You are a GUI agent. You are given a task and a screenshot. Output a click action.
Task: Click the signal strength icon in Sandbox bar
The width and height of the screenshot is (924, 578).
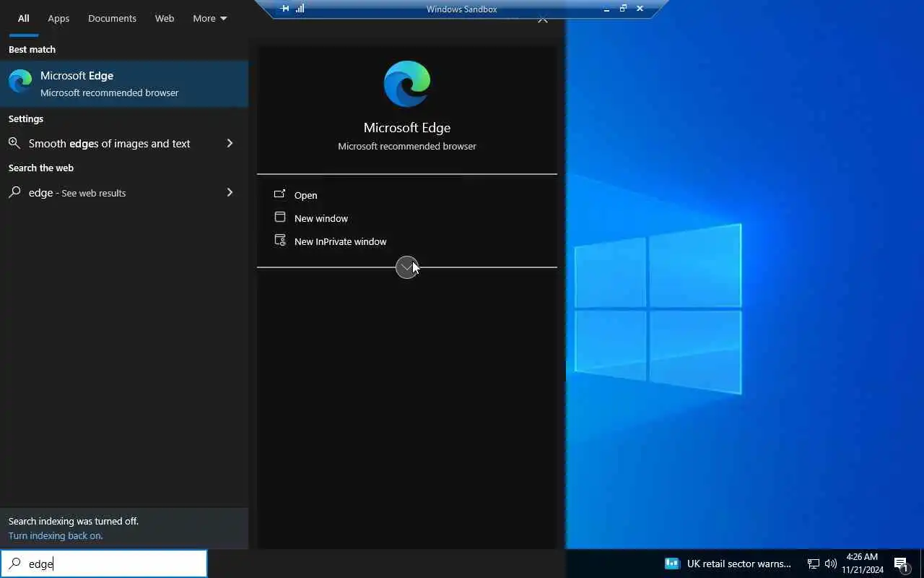300,9
